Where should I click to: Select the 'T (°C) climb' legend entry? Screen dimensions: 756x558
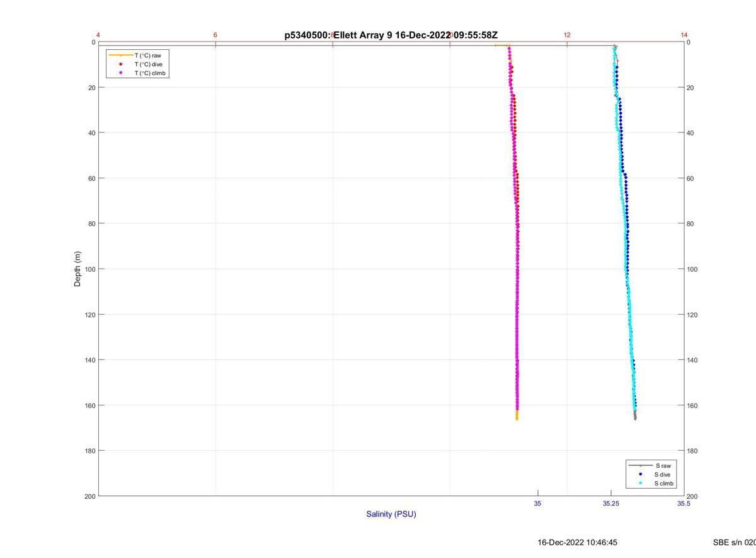pyautogui.click(x=138, y=73)
